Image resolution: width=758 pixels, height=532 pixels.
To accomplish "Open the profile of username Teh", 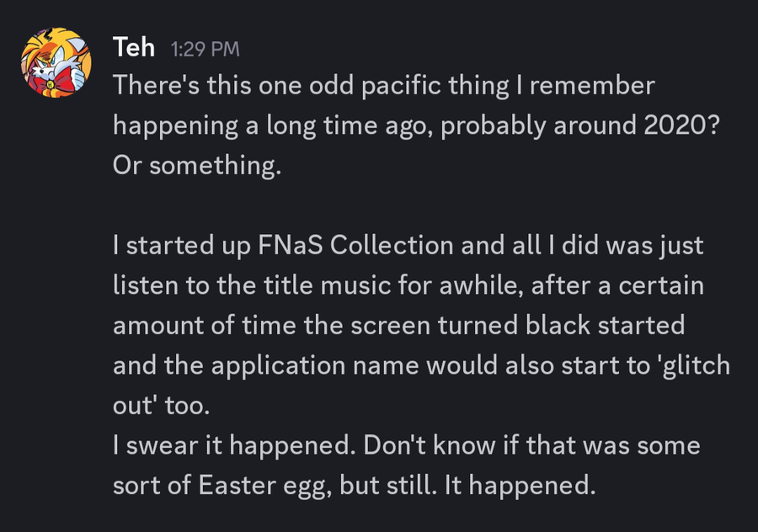I will point(133,48).
